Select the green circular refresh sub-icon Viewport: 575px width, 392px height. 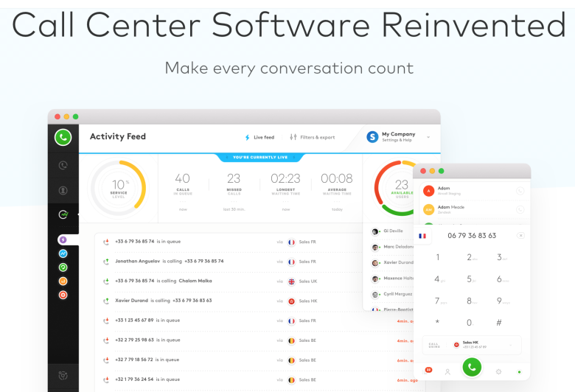(63, 267)
